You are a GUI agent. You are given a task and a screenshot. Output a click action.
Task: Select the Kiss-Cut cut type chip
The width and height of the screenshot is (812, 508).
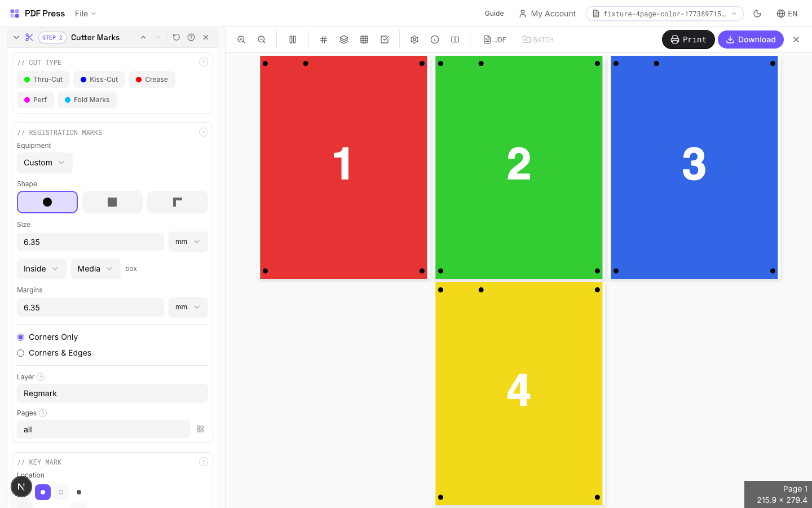(99, 79)
